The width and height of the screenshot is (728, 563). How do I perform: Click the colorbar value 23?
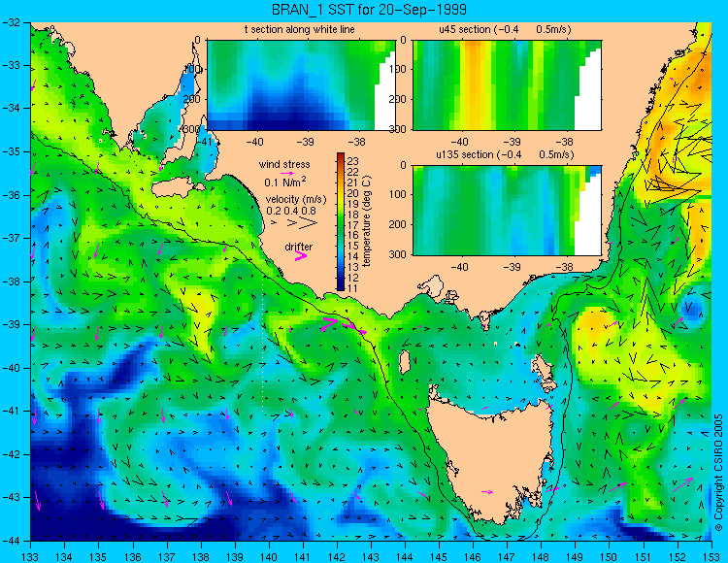coord(353,161)
